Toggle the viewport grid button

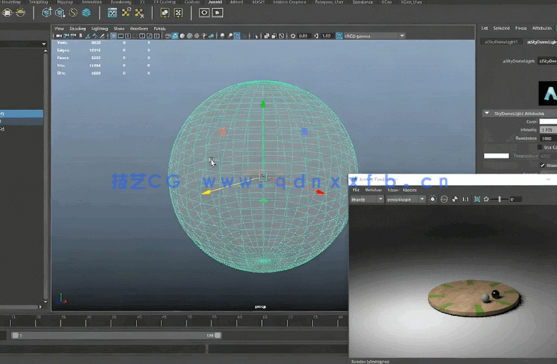pyautogui.click(x=113, y=36)
